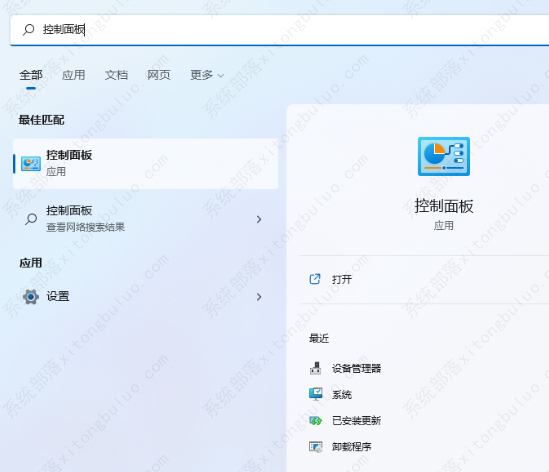Switch to the 文档 tab
Image resolution: width=549 pixels, height=472 pixels.
point(116,75)
